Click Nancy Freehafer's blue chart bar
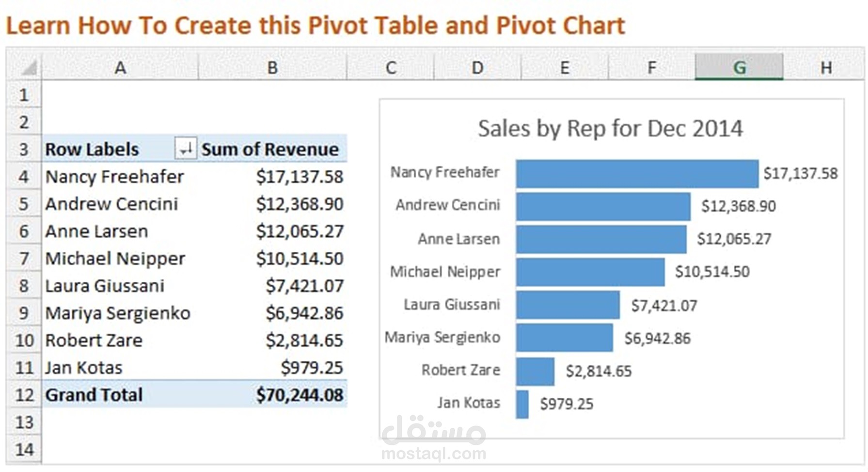Viewport: 868px width, 472px height. tap(637, 174)
